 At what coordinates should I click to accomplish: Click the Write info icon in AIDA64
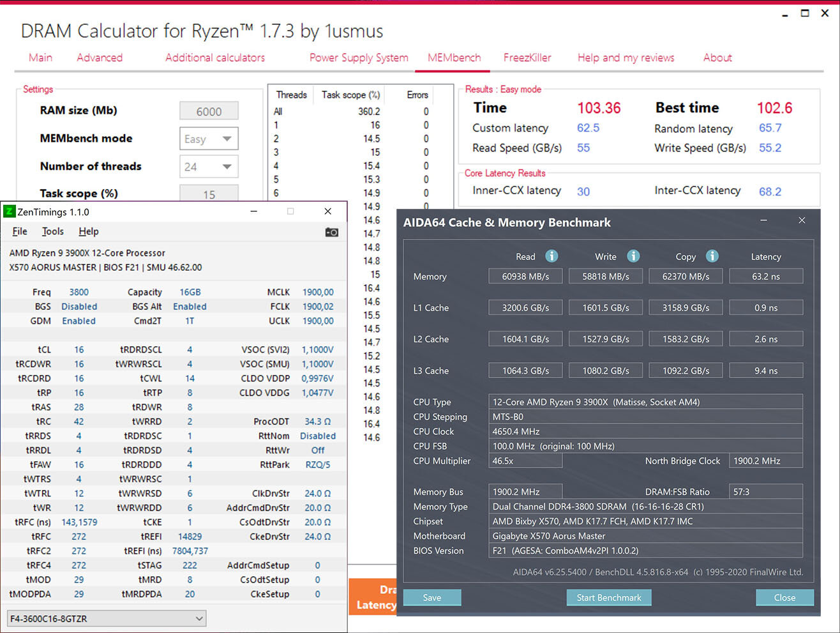click(x=633, y=256)
